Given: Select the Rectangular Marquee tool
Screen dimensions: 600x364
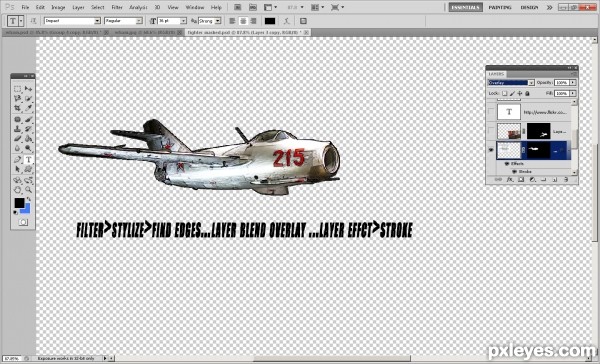Looking at the screenshot, I should point(18,89).
